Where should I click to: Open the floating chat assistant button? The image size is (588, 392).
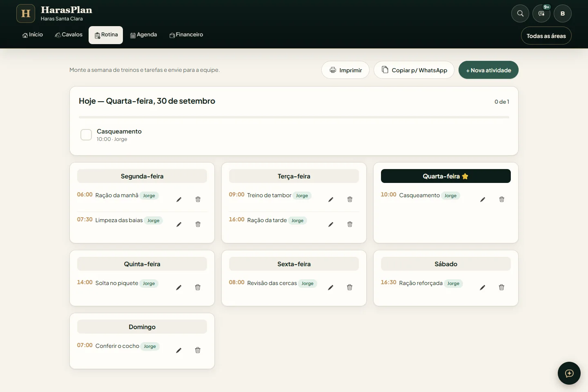(569, 373)
